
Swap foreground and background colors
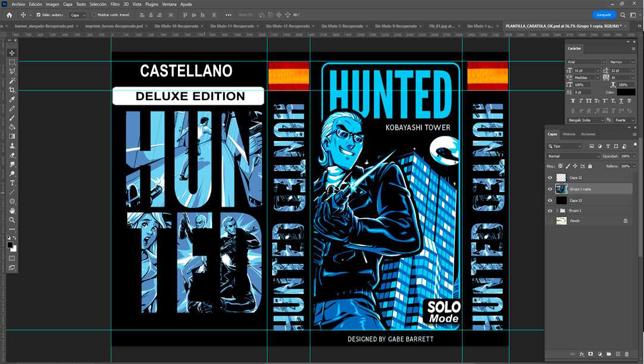click(x=15, y=238)
